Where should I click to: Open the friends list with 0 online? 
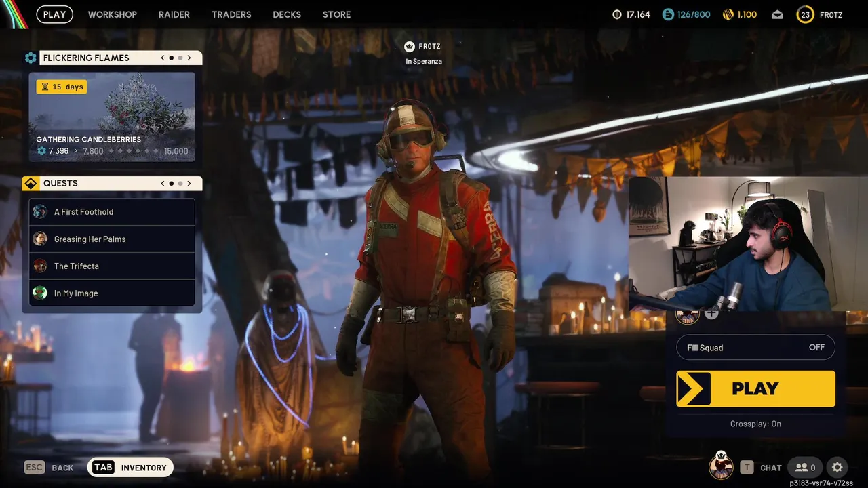tap(806, 467)
